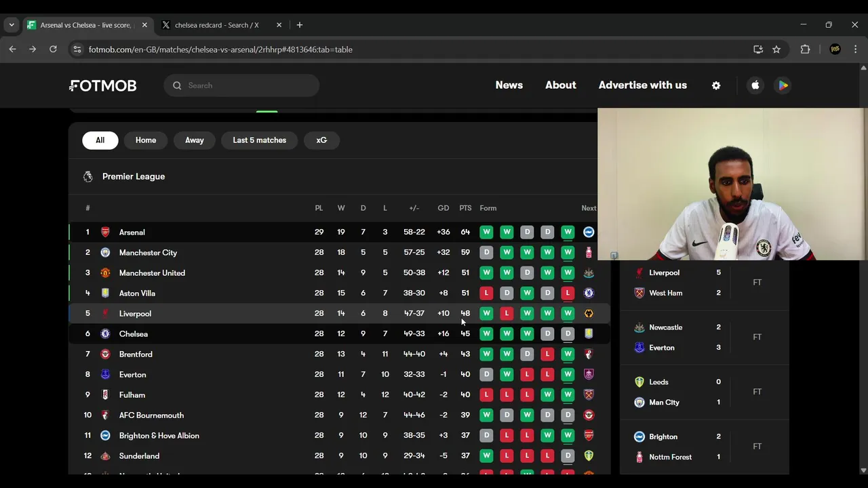Click the Nottm Forest crest in results
The image size is (868, 488).
[x=639, y=457]
